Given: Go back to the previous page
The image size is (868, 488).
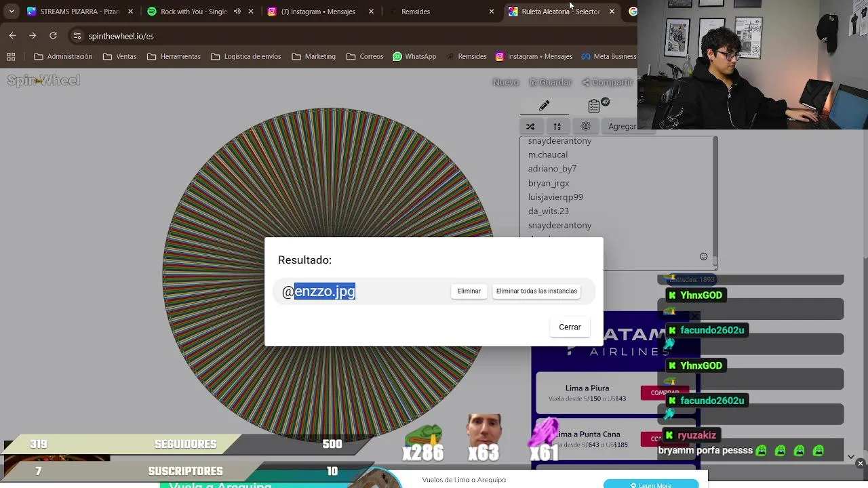Looking at the screenshot, I should [13, 35].
